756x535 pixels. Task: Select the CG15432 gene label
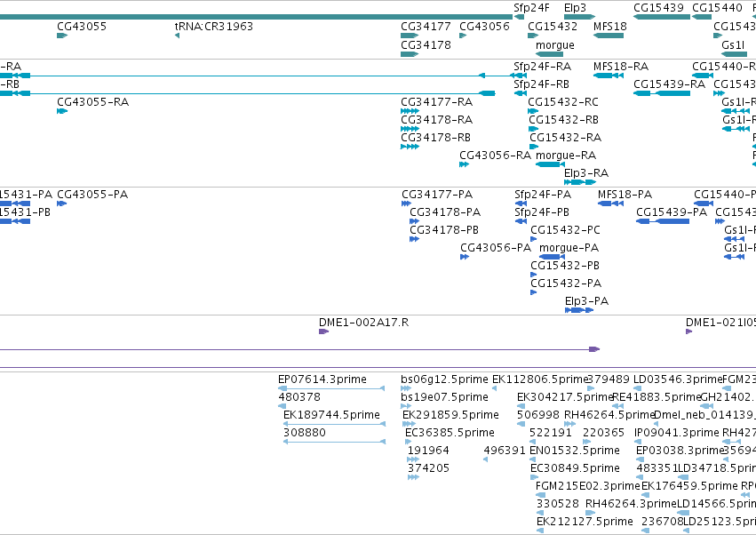click(553, 26)
